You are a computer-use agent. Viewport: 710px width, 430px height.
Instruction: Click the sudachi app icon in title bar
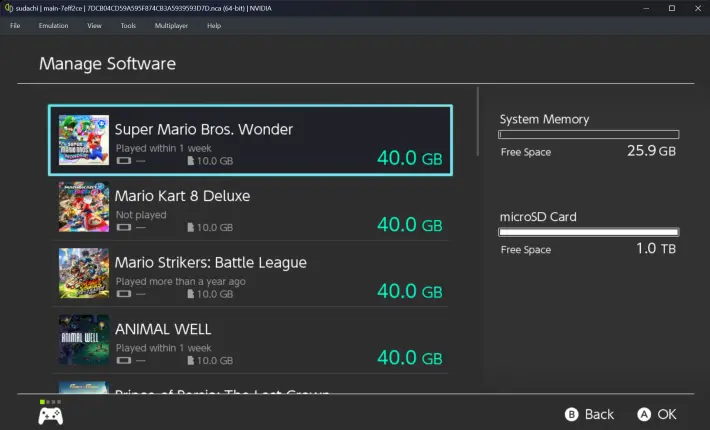point(8,8)
